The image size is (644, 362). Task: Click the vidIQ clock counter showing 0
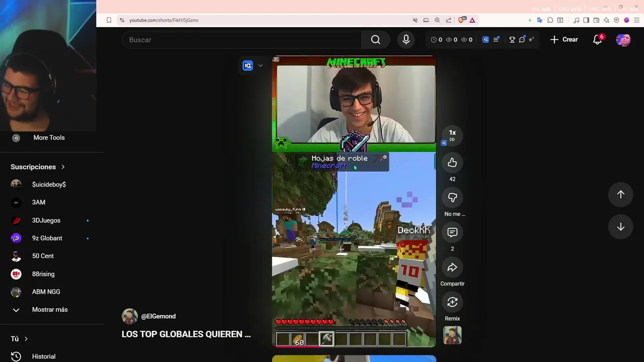click(x=437, y=40)
